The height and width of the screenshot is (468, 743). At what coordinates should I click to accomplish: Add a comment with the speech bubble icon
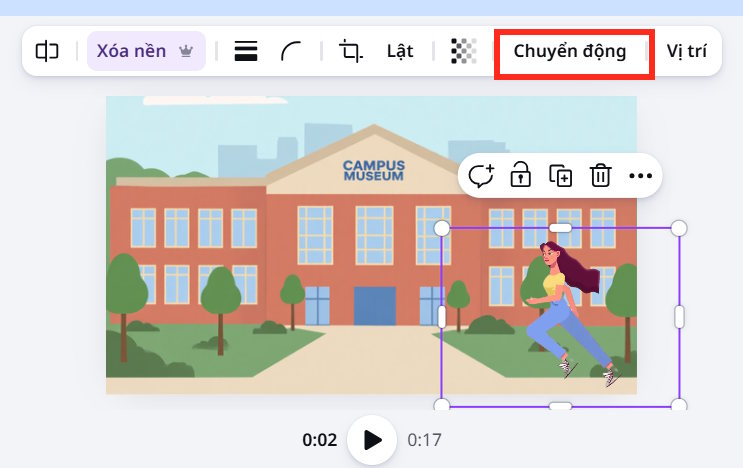point(481,176)
